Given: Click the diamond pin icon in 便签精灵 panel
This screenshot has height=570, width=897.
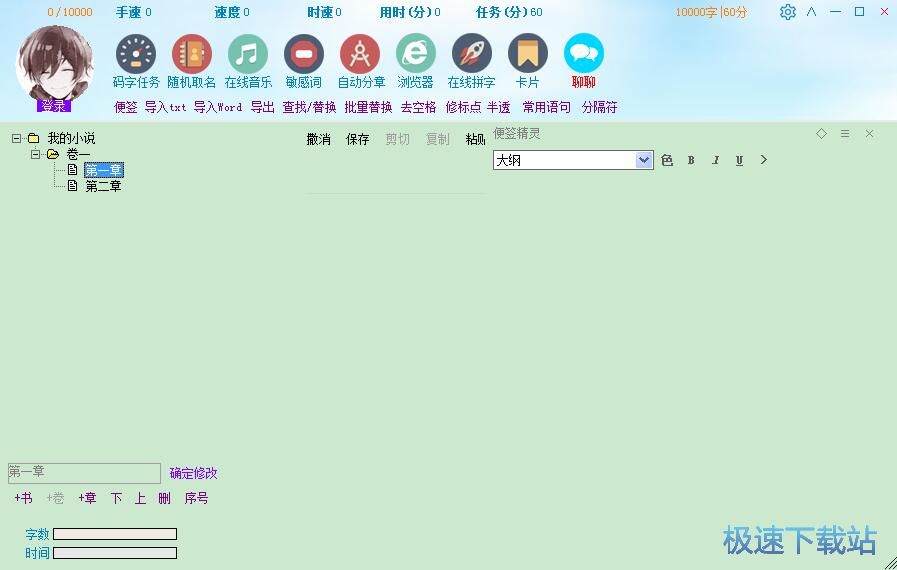Looking at the screenshot, I should click(x=821, y=133).
